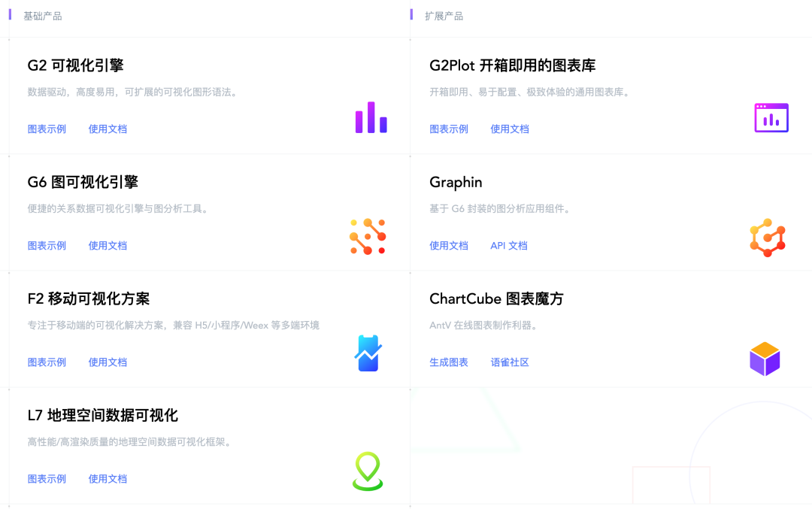
Task: Open 图表示例 link under G2Plot
Action: point(449,129)
